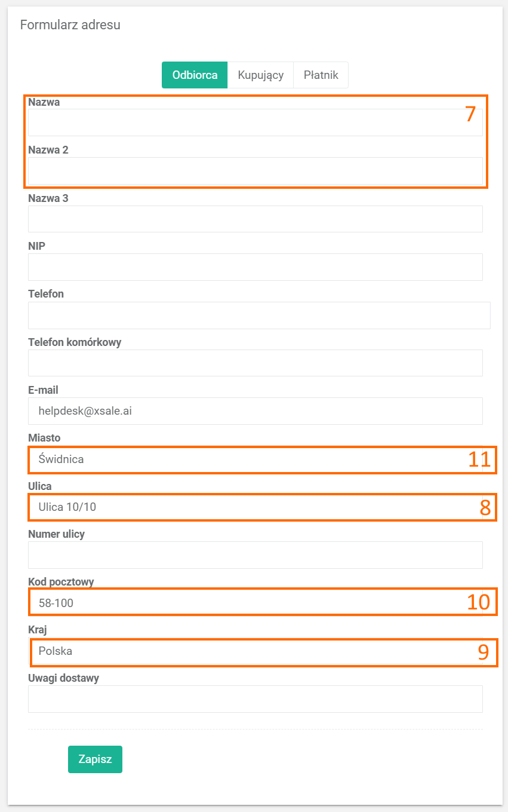Click the Ulica field showing Ulica 10/10
Image resolution: width=508 pixels, height=812 pixels.
click(x=255, y=507)
